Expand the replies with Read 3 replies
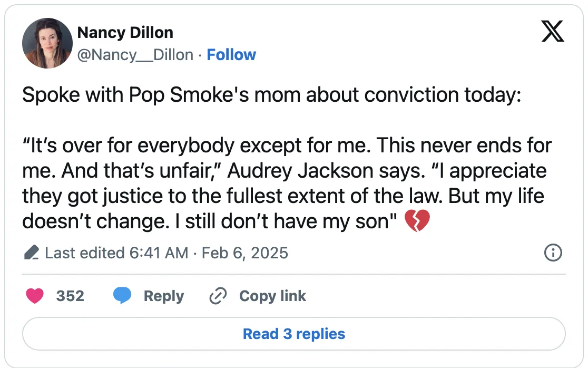The image size is (588, 368). 293,334
